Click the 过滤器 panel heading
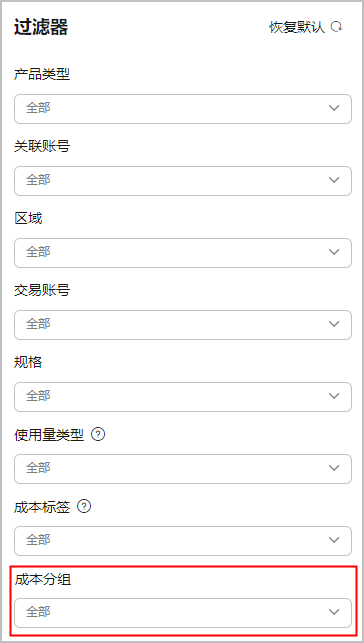Viewport: 364px width, 643px height. (x=41, y=27)
